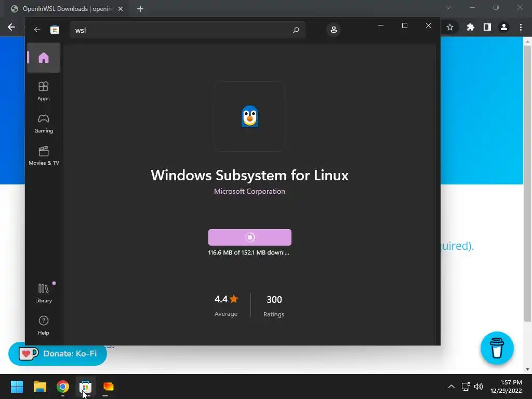Open the Windows Start menu
Image resolution: width=532 pixels, height=399 pixels.
17,387
